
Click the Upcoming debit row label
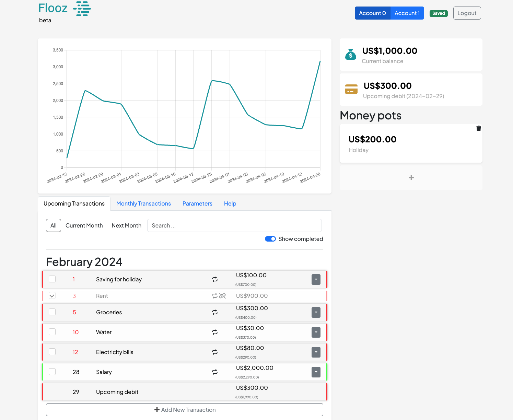click(x=117, y=392)
